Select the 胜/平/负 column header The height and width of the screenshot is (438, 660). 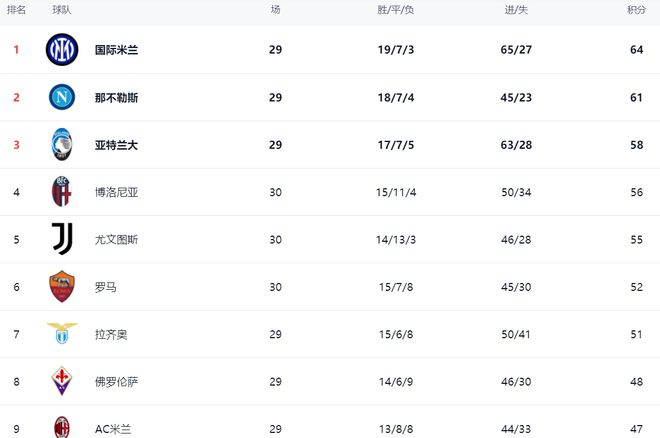(x=395, y=10)
